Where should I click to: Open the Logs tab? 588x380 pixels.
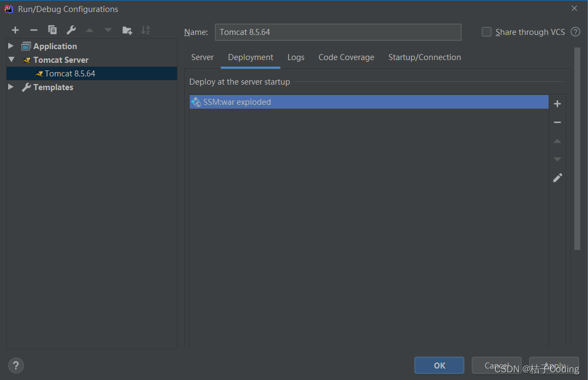tap(296, 57)
